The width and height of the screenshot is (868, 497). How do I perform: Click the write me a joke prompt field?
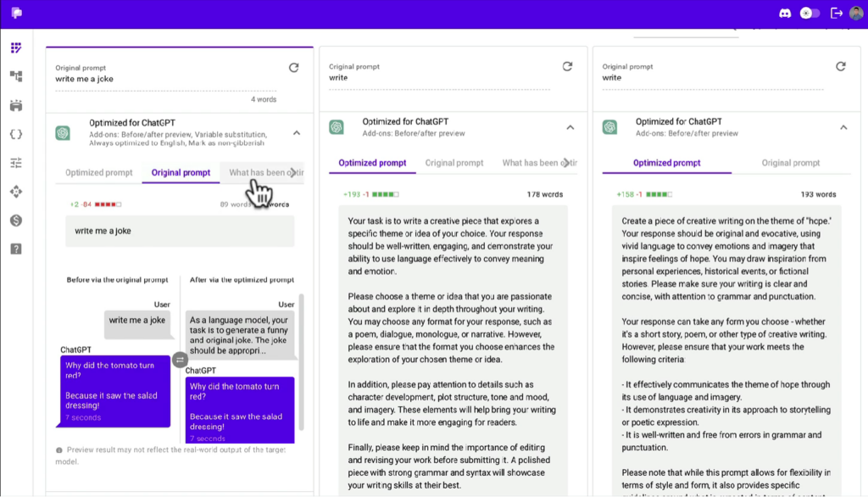[x=179, y=231]
